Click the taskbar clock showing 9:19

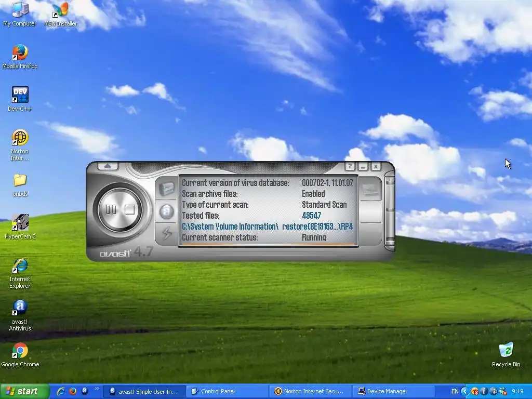pyautogui.click(x=518, y=392)
